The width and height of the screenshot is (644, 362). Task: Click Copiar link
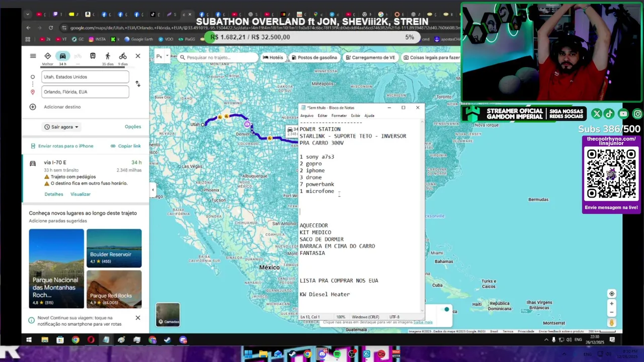[126, 146]
